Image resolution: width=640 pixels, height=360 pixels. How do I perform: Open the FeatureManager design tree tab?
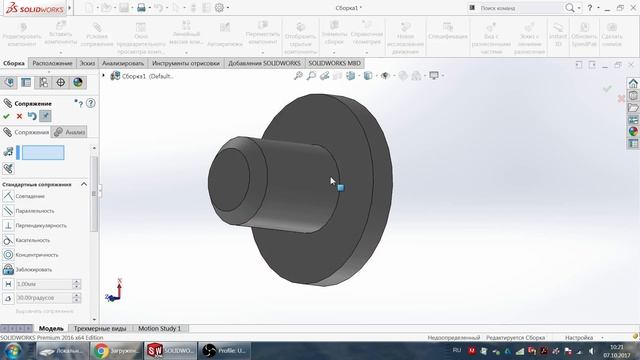[9, 82]
